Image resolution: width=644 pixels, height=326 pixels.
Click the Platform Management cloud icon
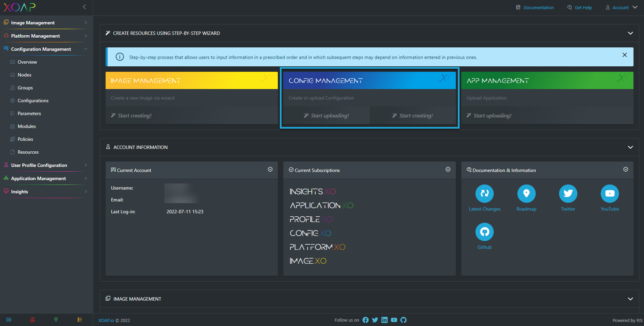pos(6,36)
